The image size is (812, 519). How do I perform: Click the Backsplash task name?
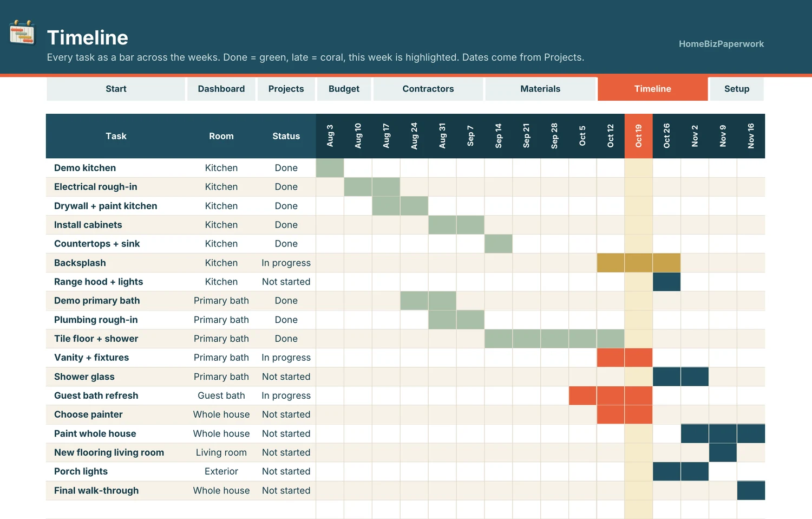point(80,263)
